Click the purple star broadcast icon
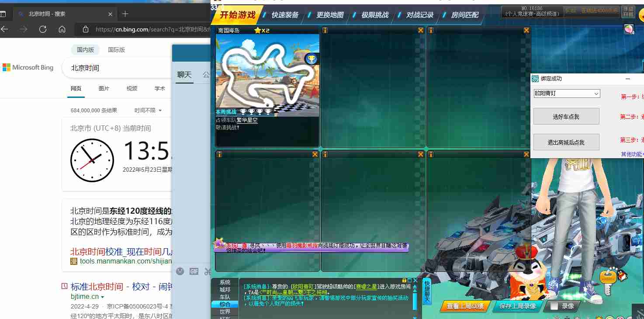The image size is (644, 319). 219,244
